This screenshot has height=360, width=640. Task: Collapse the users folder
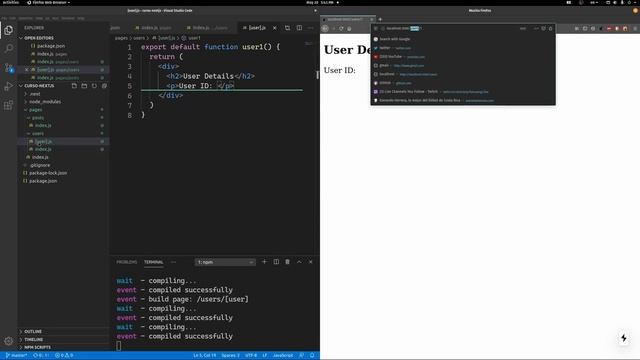pos(38,133)
